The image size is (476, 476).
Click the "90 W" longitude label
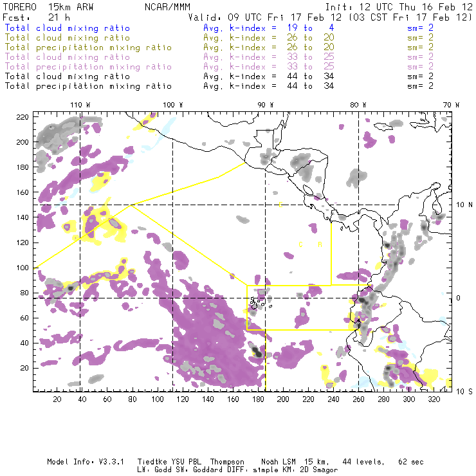265,105
